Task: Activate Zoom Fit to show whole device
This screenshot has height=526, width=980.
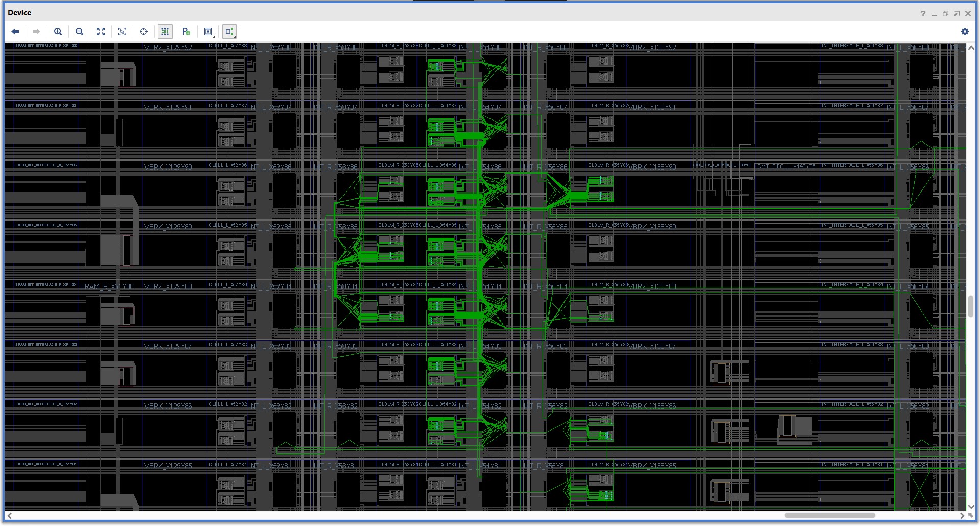Action: 101,31
